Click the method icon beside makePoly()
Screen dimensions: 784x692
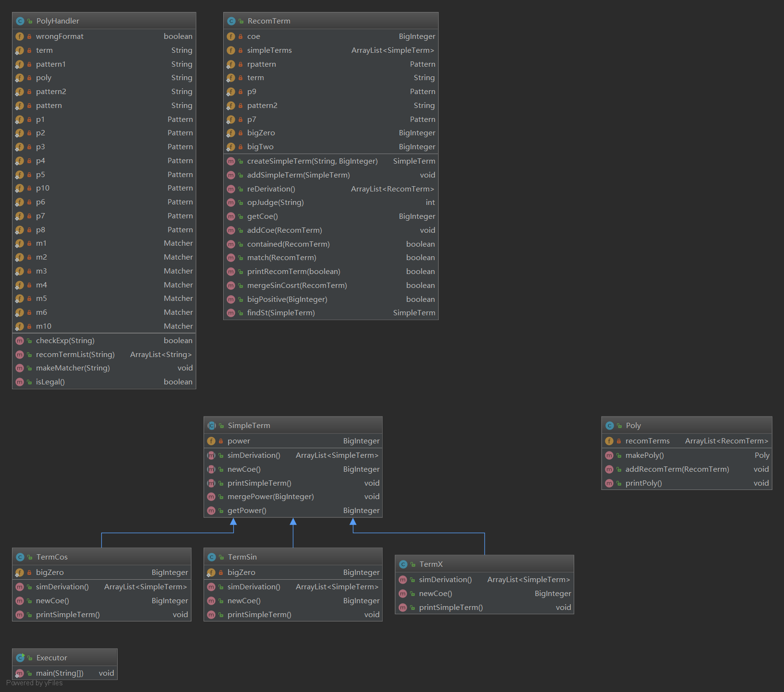coord(609,455)
